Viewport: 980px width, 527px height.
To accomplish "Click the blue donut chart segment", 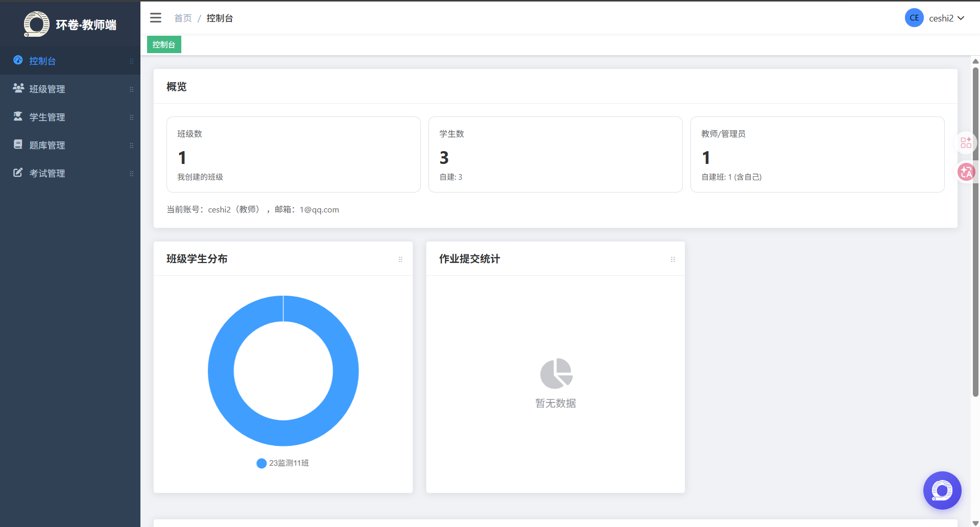I will pos(221,371).
